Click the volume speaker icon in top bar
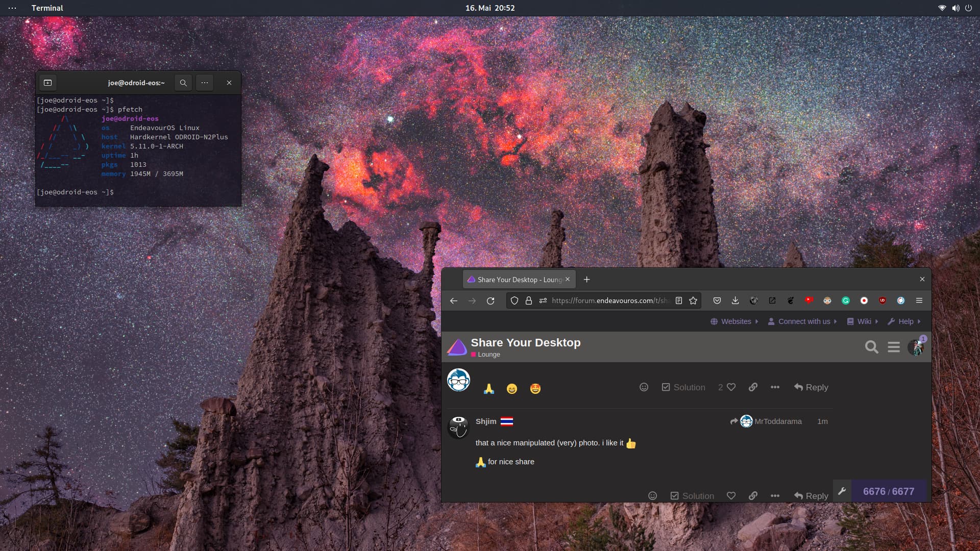 point(955,8)
